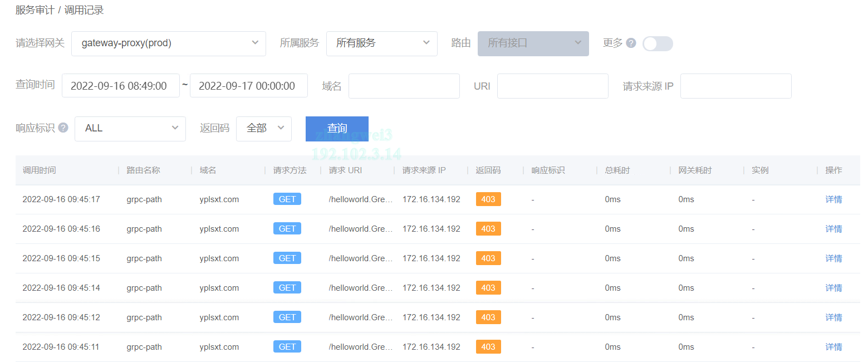Click the 服务审计 breadcrumb
Image resolution: width=868 pixels, height=362 pixels.
(35, 10)
